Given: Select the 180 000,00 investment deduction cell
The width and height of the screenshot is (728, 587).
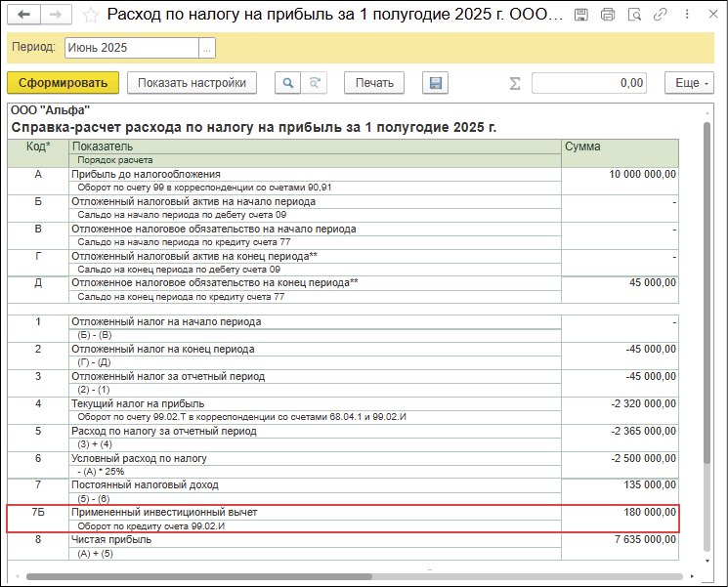Looking at the screenshot, I should (620, 512).
